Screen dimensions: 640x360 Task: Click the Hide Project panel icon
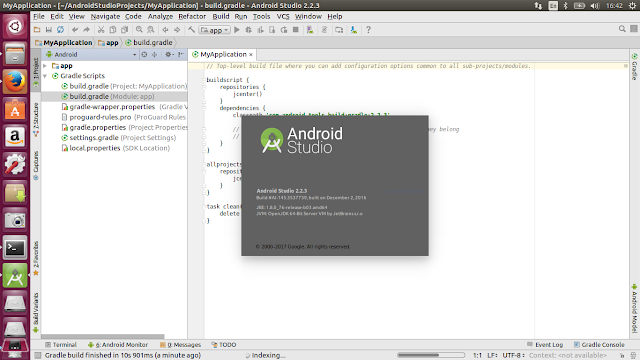pyautogui.click(x=181, y=54)
